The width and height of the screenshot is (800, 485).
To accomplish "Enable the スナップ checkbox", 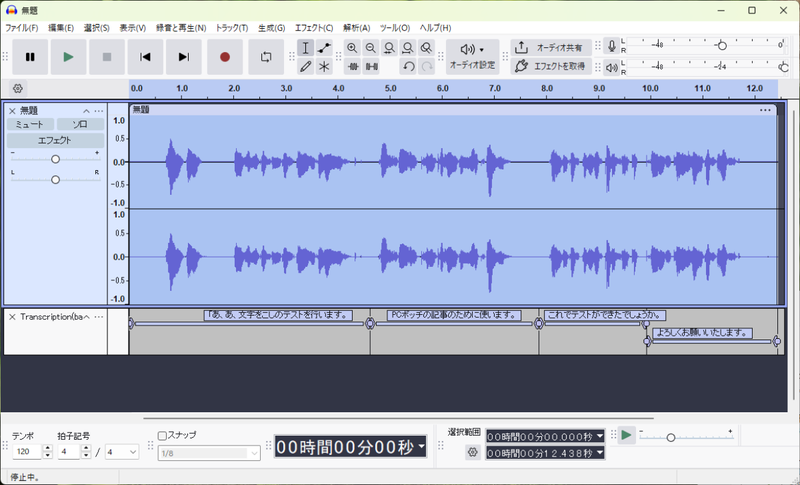I will tap(162, 436).
